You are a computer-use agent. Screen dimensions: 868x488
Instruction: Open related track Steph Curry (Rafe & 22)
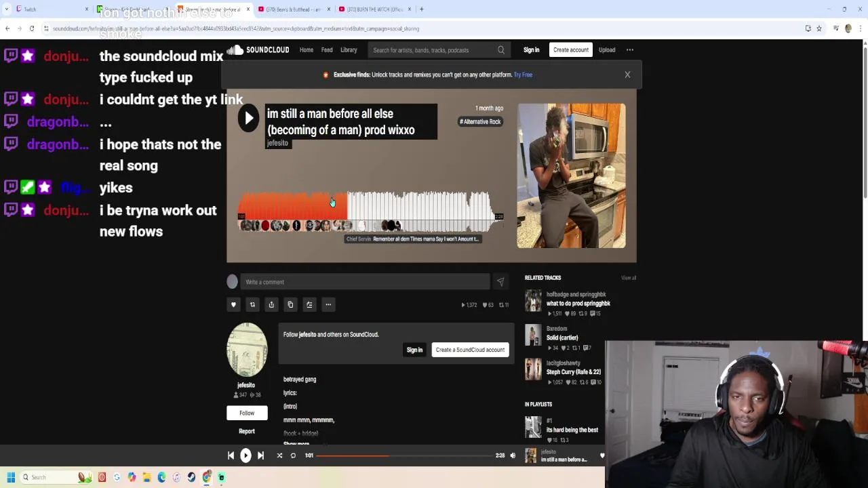tap(574, 372)
